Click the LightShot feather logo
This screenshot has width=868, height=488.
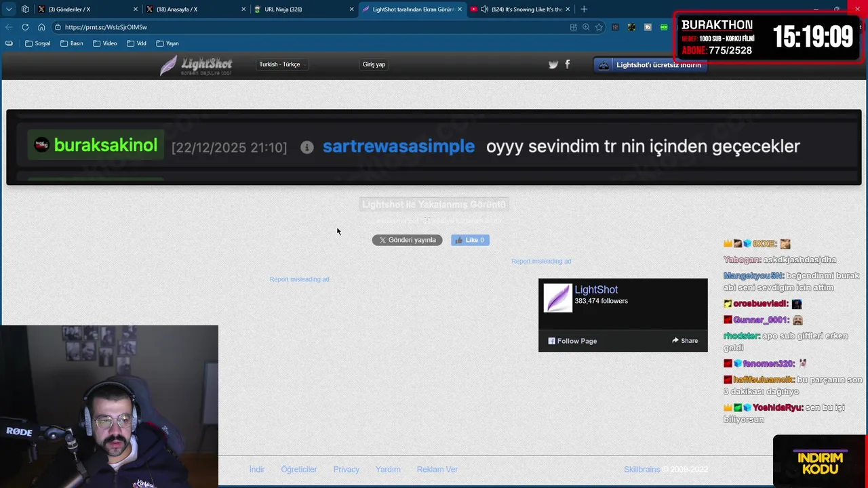196,65
